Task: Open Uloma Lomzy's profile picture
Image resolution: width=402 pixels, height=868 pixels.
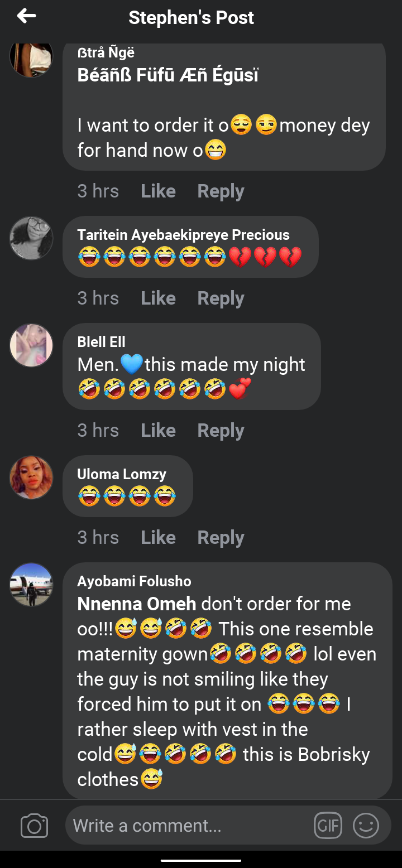Action: tap(31, 478)
